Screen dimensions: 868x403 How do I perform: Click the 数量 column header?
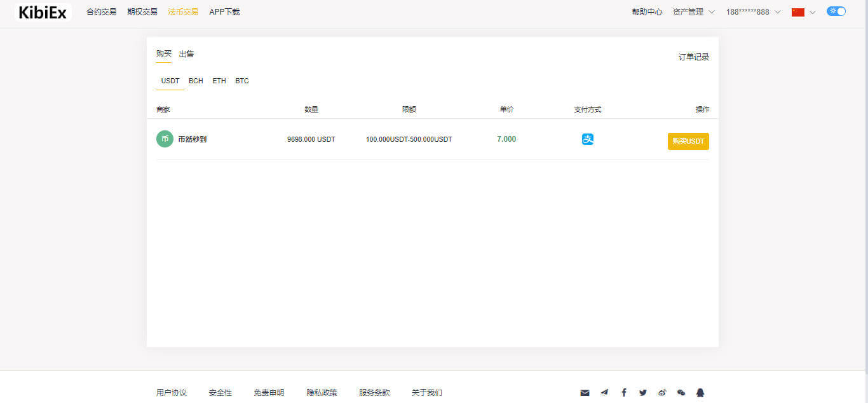[311, 109]
